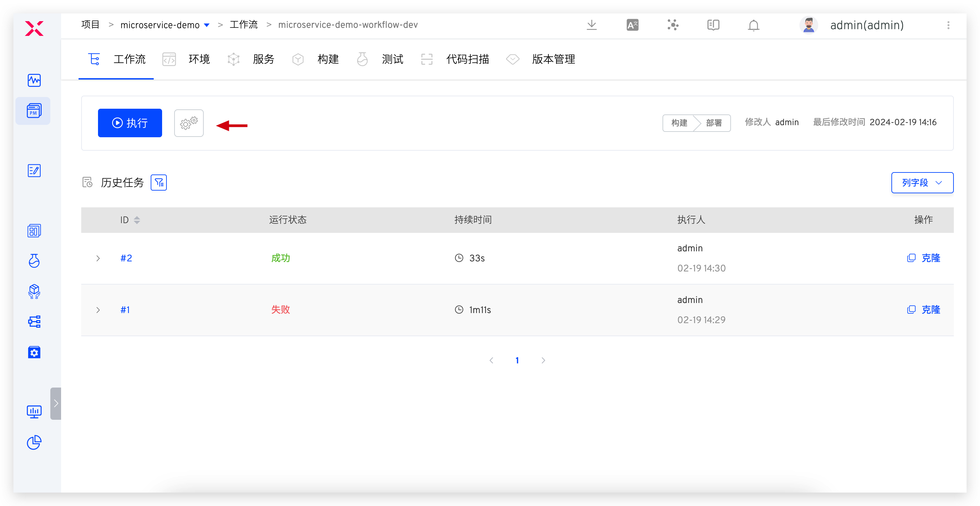Click the admin user avatar
Viewport: 980px width, 506px height.
(x=808, y=25)
